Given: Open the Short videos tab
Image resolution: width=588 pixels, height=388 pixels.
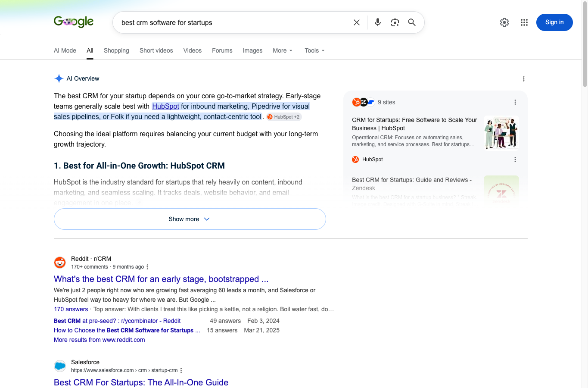Looking at the screenshot, I should (x=156, y=50).
